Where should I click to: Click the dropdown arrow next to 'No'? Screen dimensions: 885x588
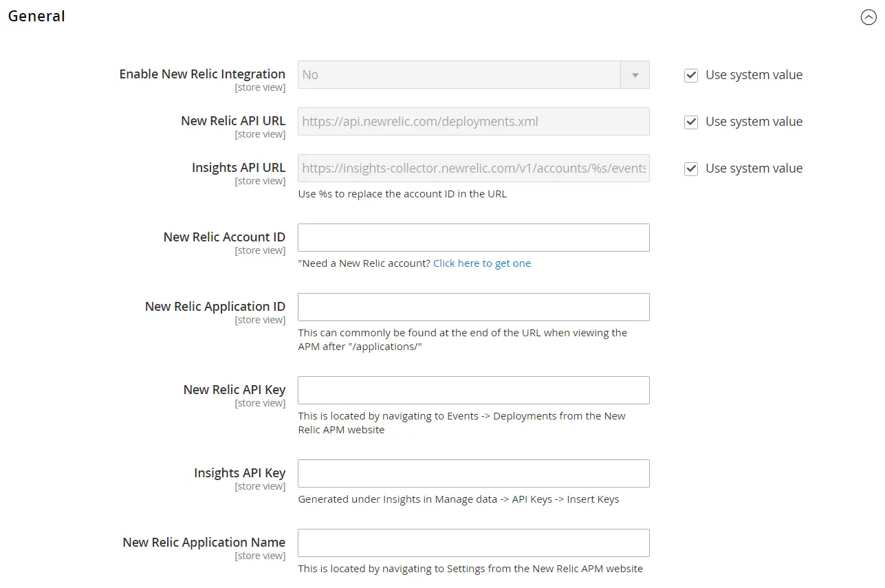(x=634, y=74)
